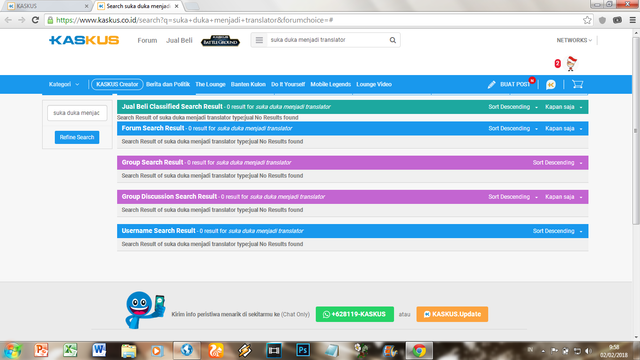
Task: Open Sort Descending in Forum Search Result
Action: point(513,129)
